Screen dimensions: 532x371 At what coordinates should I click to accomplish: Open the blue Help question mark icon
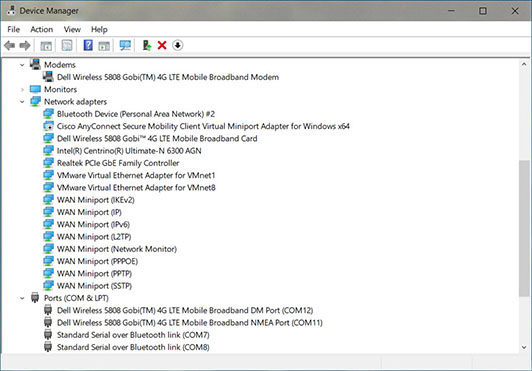click(88, 45)
